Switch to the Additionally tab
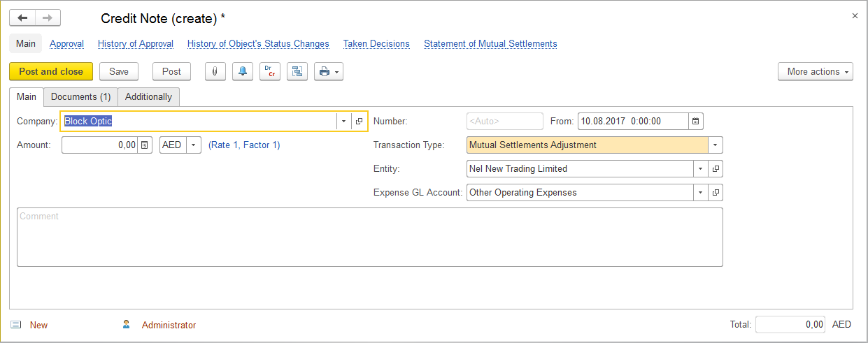The width and height of the screenshot is (868, 343). coord(148,97)
